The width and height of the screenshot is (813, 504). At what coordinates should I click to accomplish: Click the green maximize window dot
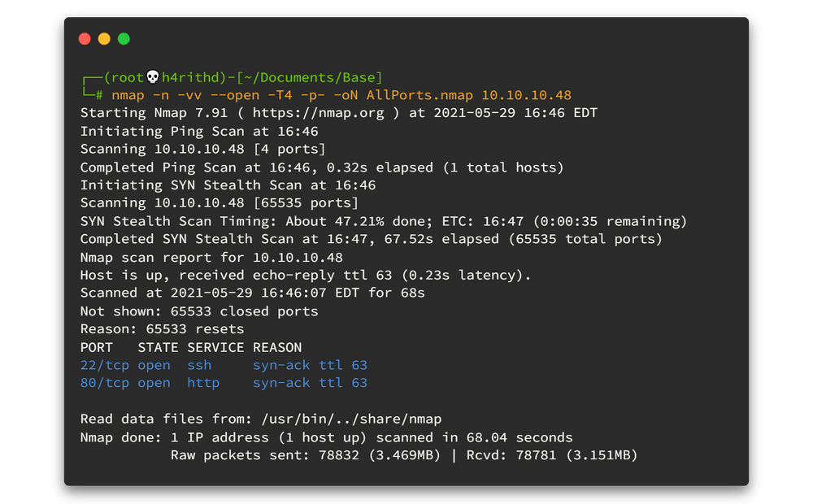(x=124, y=39)
